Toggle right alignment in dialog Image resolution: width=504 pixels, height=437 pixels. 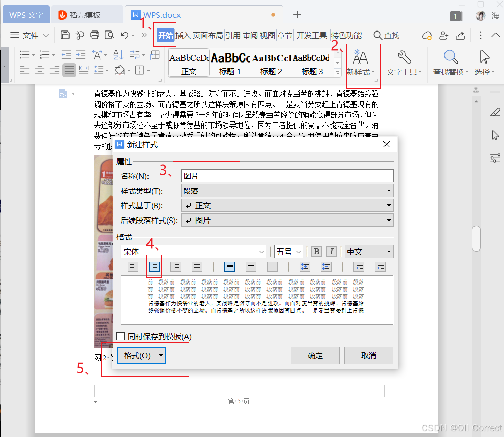[x=175, y=266]
